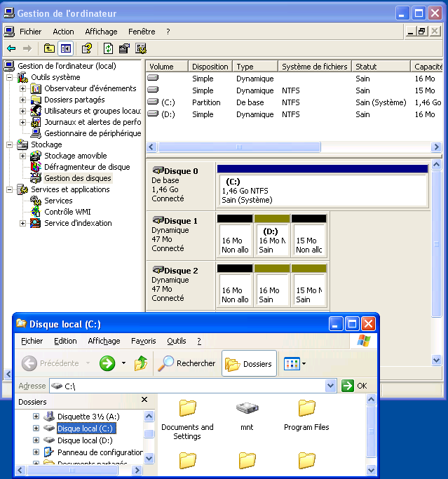The image size is (448, 479).
Task: Close the Dossiers pane with its X
Action: click(144, 400)
